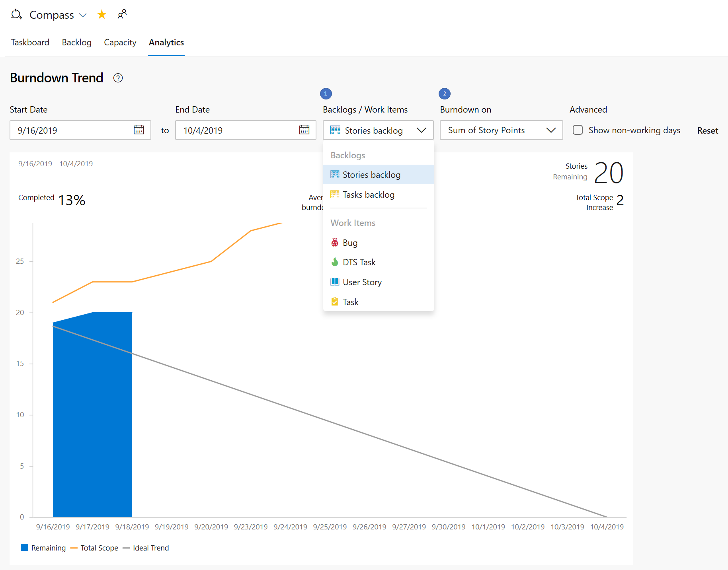Select the Bug work item icon
The image size is (728, 570).
click(x=335, y=242)
